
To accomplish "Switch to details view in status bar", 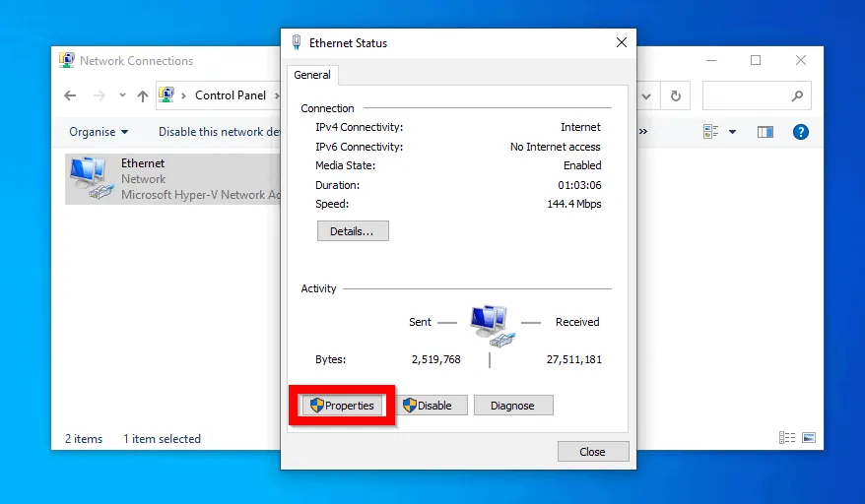I will 786,438.
